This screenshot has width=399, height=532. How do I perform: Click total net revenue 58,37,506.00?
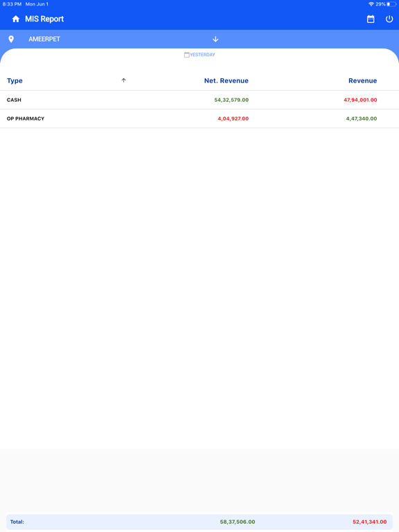(238, 522)
